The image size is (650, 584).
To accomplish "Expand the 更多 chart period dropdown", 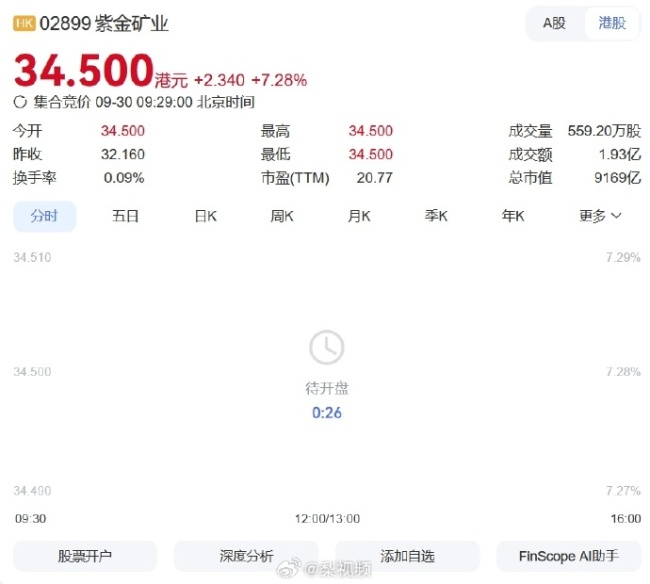I will click(601, 216).
